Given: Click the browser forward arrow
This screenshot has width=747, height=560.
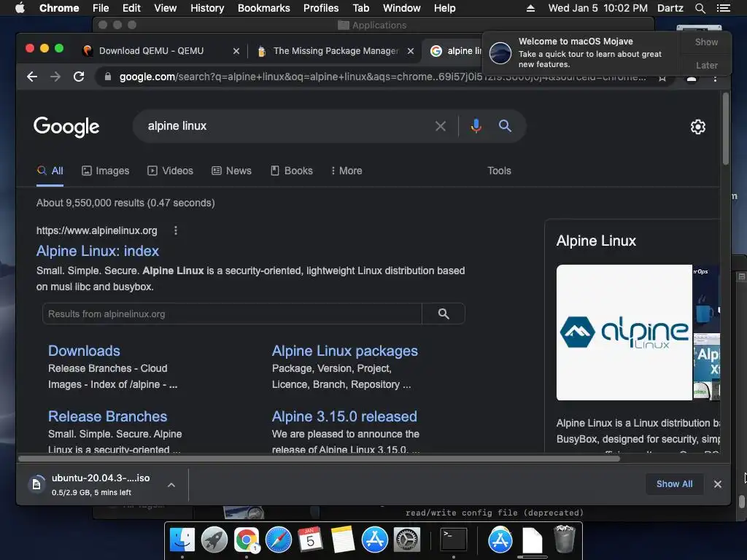Looking at the screenshot, I should (55, 77).
